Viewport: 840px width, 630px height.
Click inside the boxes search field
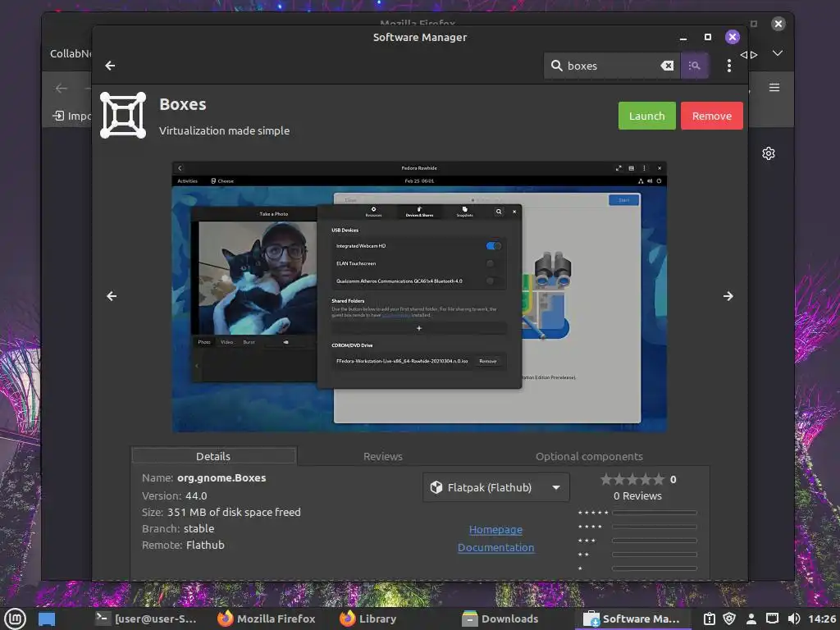point(610,66)
